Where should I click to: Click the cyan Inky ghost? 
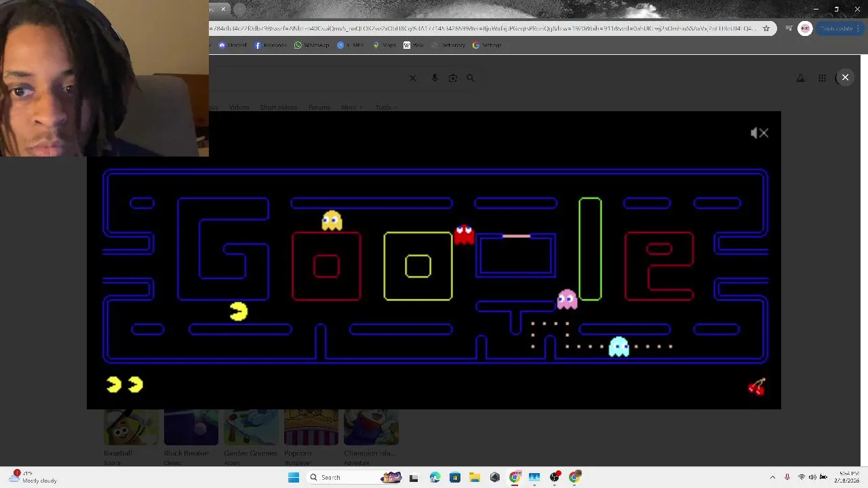[618, 346]
